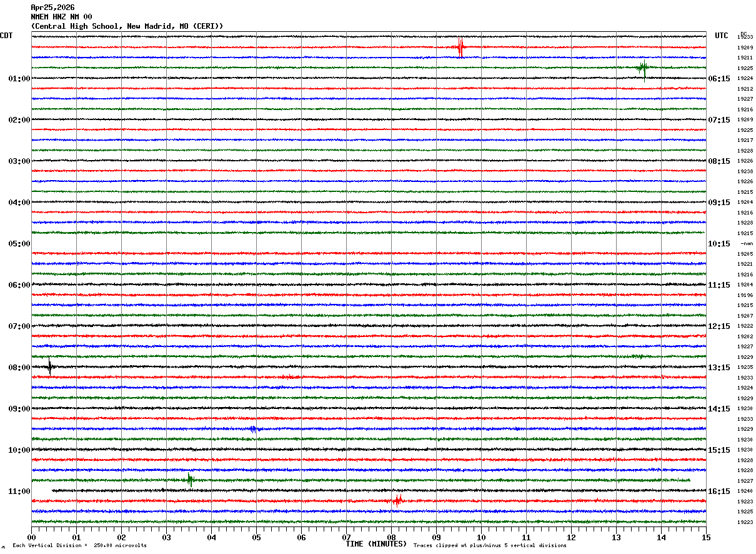Click the 02:00 CDT hour label
Image resolution: width=756 pixels, height=554 pixels.
click(19, 120)
